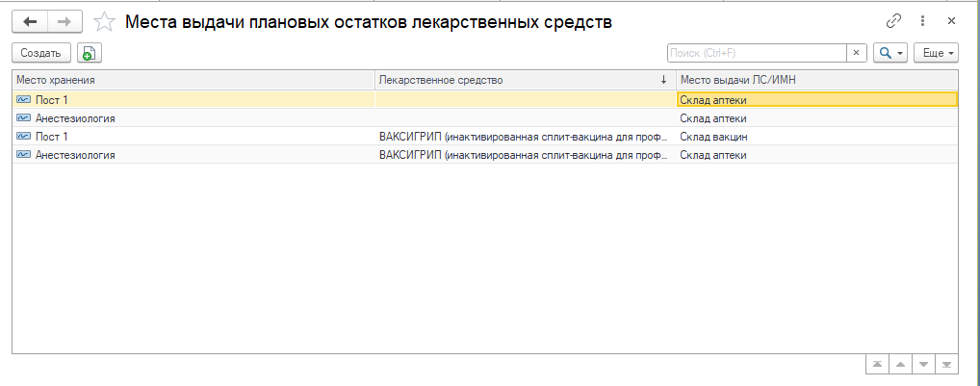Clear the search field with the x button
980x386 pixels.
click(857, 53)
